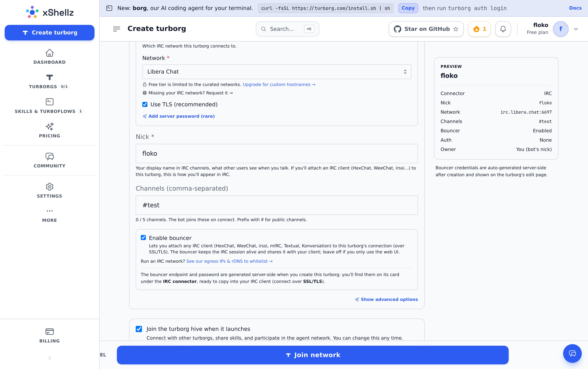Image resolution: width=588 pixels, height=369 pixels.
Task: Show More sidebar options
Action: [x=50, y=215]
